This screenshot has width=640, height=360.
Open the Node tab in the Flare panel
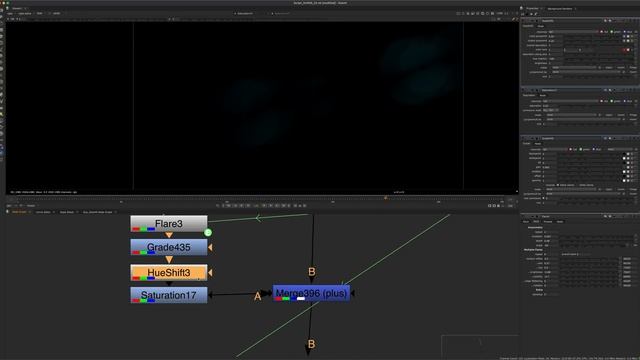point(560,222)
